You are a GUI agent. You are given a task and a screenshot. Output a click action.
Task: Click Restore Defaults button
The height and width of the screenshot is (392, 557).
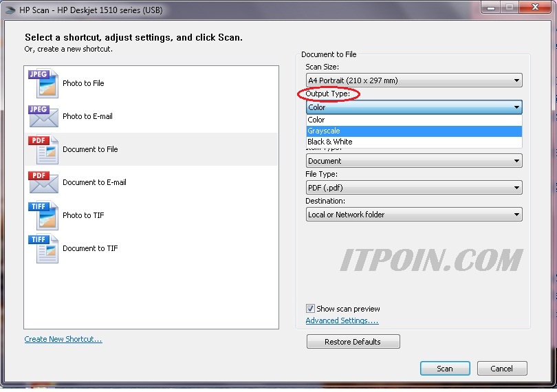pyautogui.click(x=353, y=342)
